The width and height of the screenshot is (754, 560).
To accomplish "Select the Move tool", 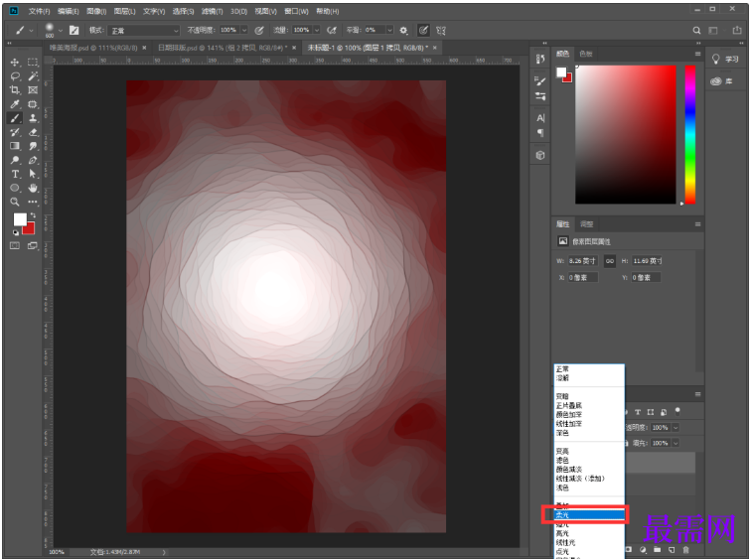I will click(x=15, y=63).
